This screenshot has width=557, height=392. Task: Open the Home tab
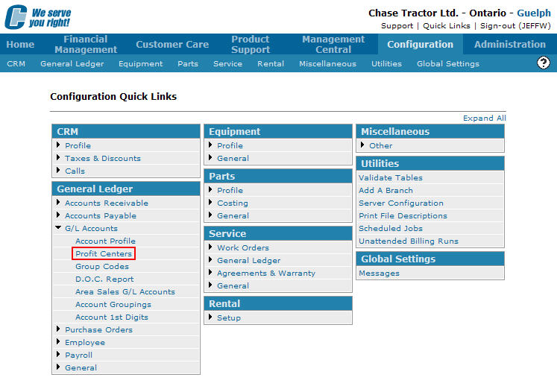(20, 45)
